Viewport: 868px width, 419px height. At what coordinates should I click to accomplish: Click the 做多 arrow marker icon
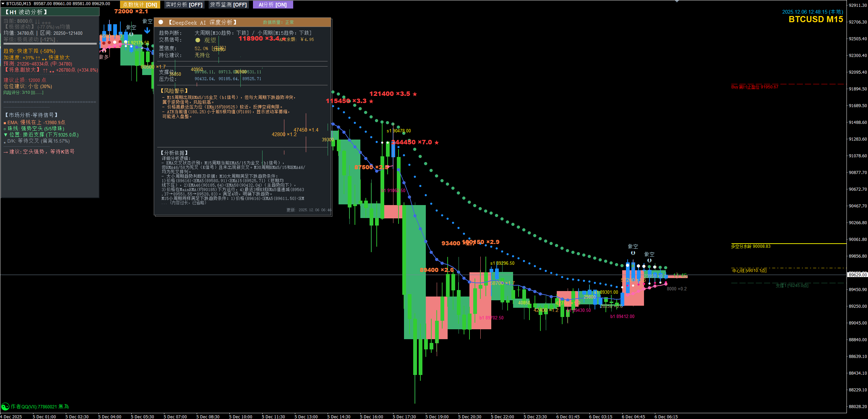103,50
